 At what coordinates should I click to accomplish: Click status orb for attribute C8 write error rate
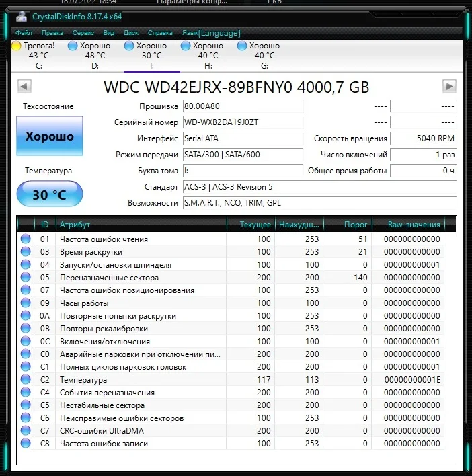(26, 444)
